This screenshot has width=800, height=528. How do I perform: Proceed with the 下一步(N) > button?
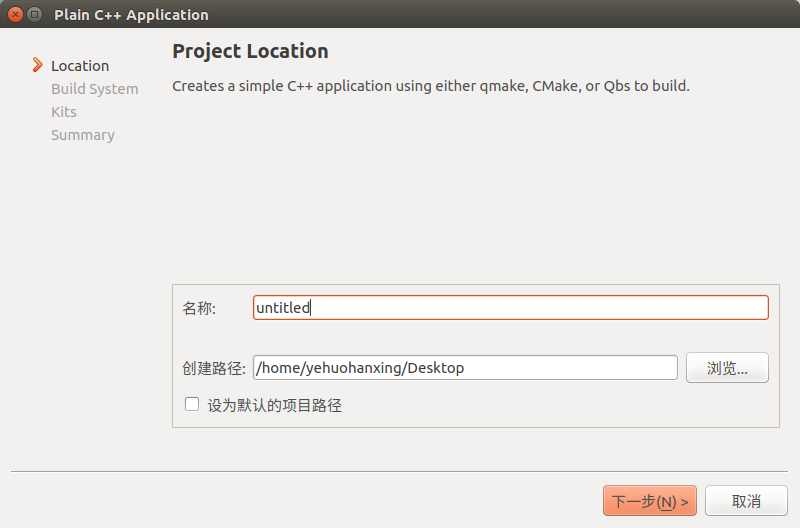coord(649,501)
